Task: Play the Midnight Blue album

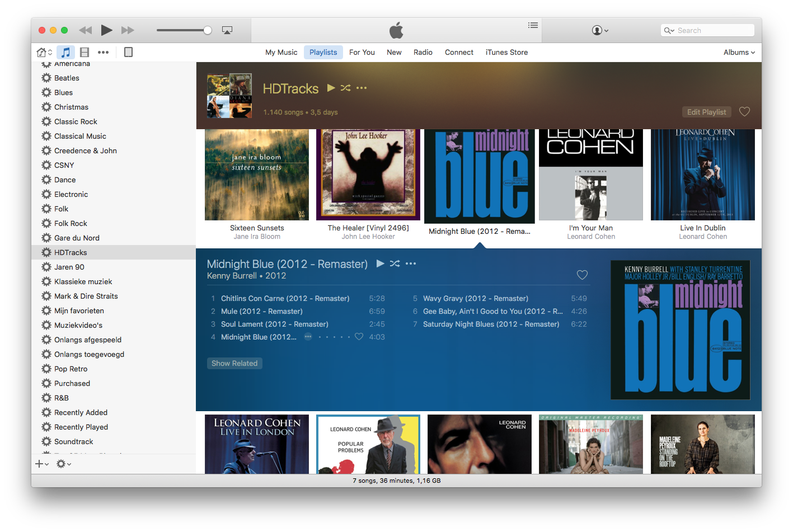Action: click(380, 263)
